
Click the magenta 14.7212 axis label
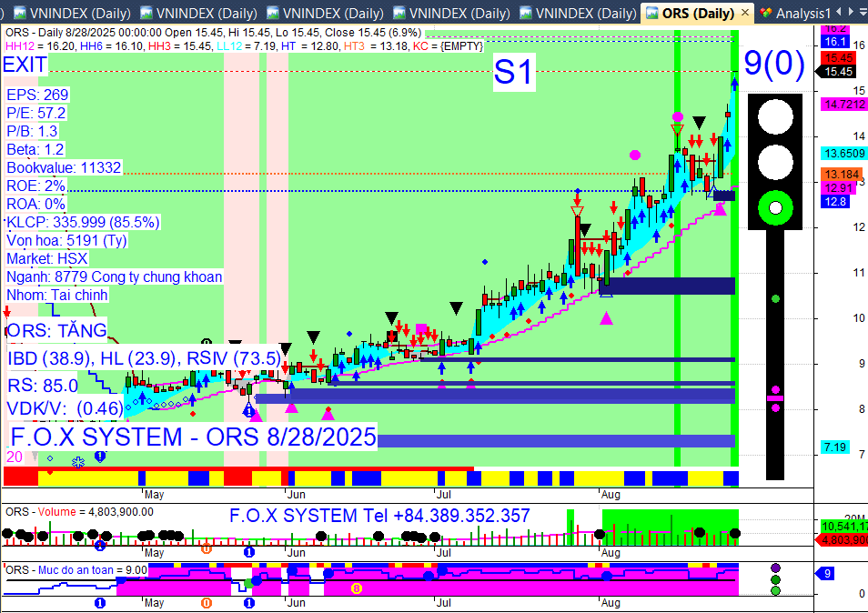coord(843,104)
